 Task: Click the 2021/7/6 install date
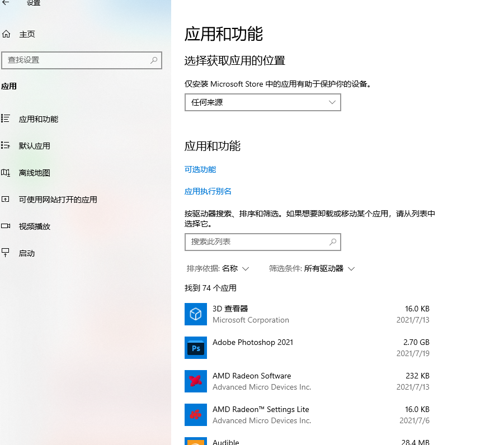414,420
